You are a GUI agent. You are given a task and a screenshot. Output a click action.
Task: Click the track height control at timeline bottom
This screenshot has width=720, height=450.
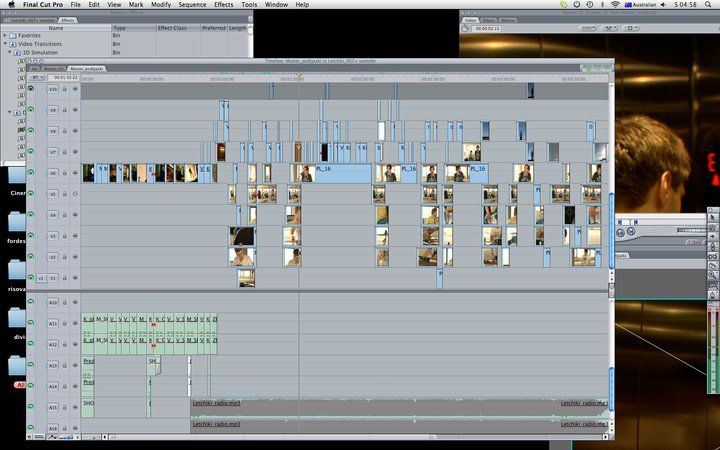coord(66,437)
